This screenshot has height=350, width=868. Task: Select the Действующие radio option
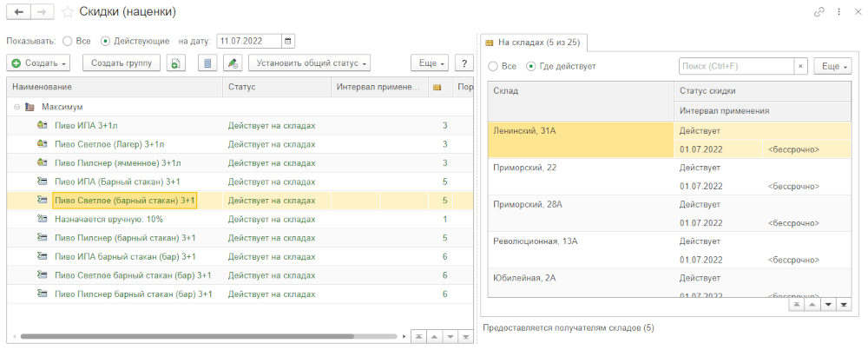pyautogui.click(x=106, y=40)
